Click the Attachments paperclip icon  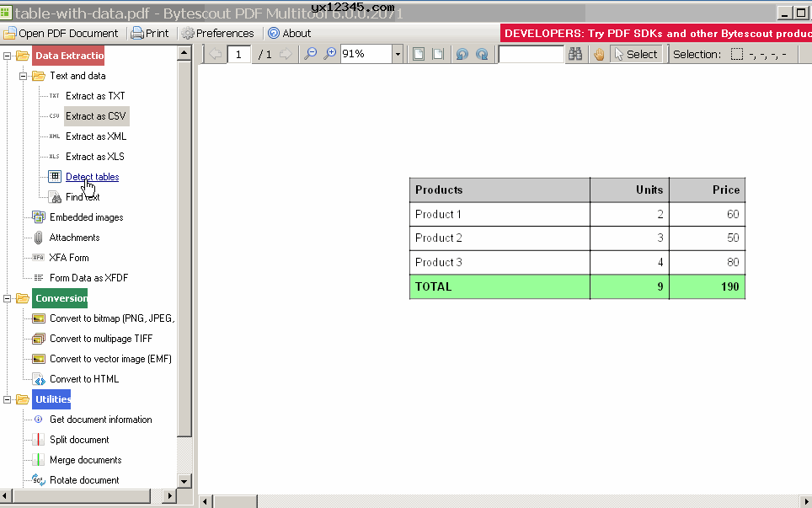pyautogui.click(x=39, y=238)
